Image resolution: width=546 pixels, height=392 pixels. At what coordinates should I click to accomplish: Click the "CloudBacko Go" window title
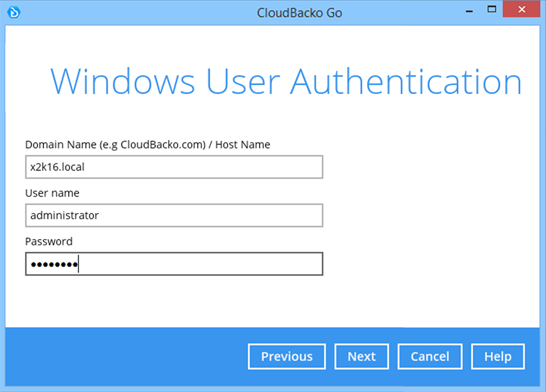pos(300,13)
